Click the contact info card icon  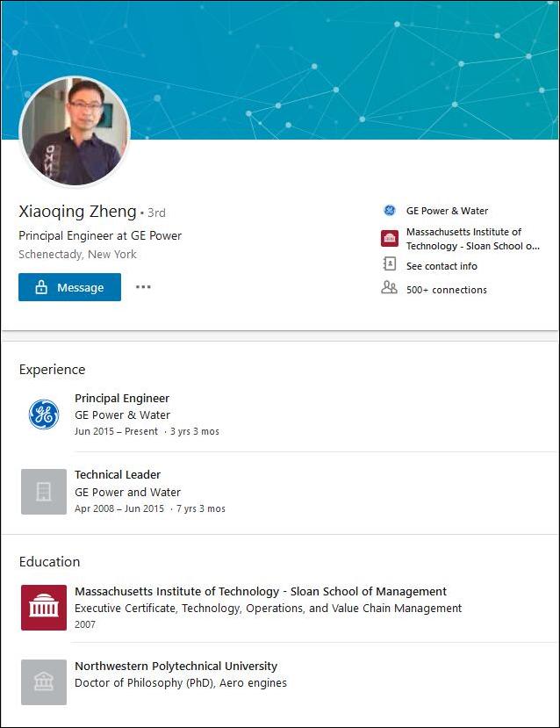389,264
